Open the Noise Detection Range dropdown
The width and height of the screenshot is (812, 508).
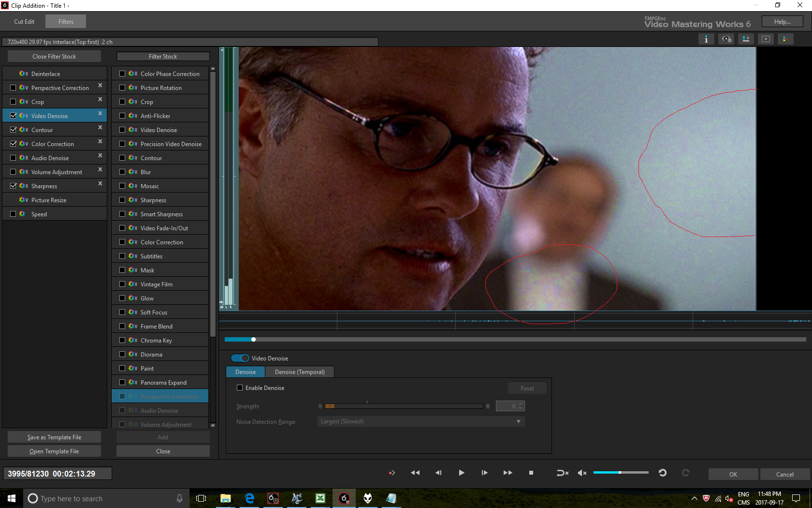[421, 421]
